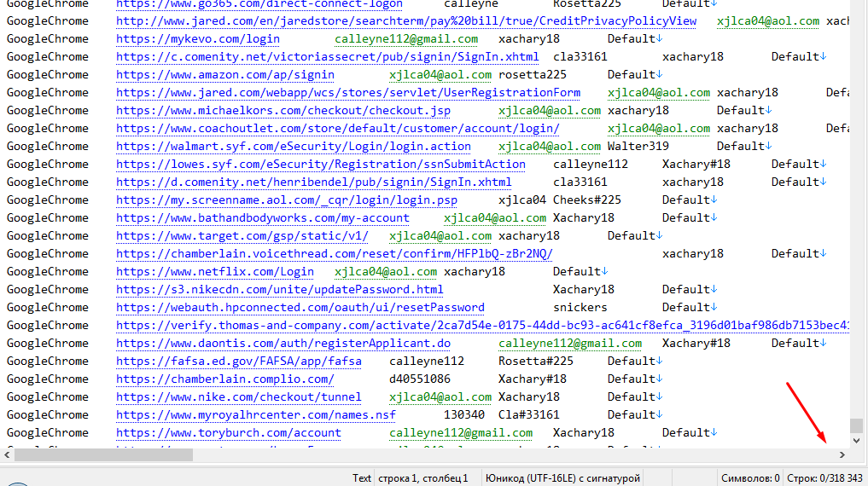Click "GoogleChrome" text on the fafsa.ed.gov row
The image size is (868, 486).
tap(48, 361)
